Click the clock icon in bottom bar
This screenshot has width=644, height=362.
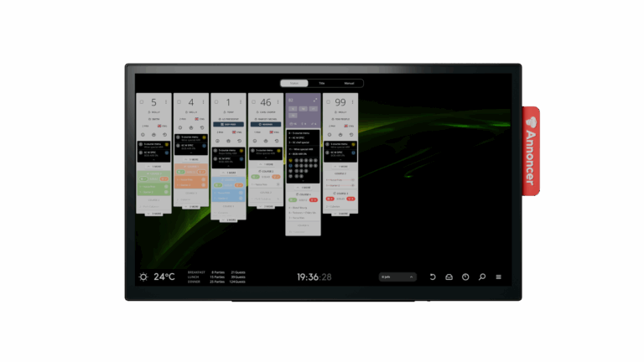[x=465, y=277]
